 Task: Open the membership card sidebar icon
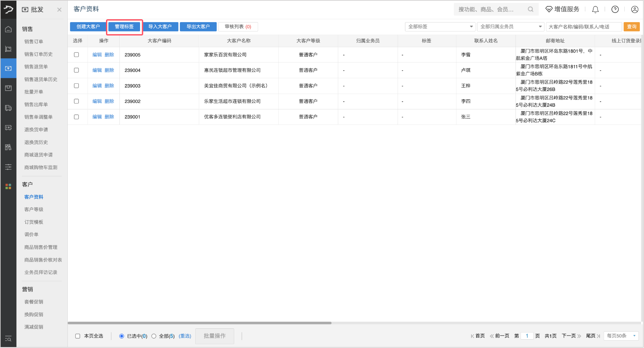pos(9,128)
